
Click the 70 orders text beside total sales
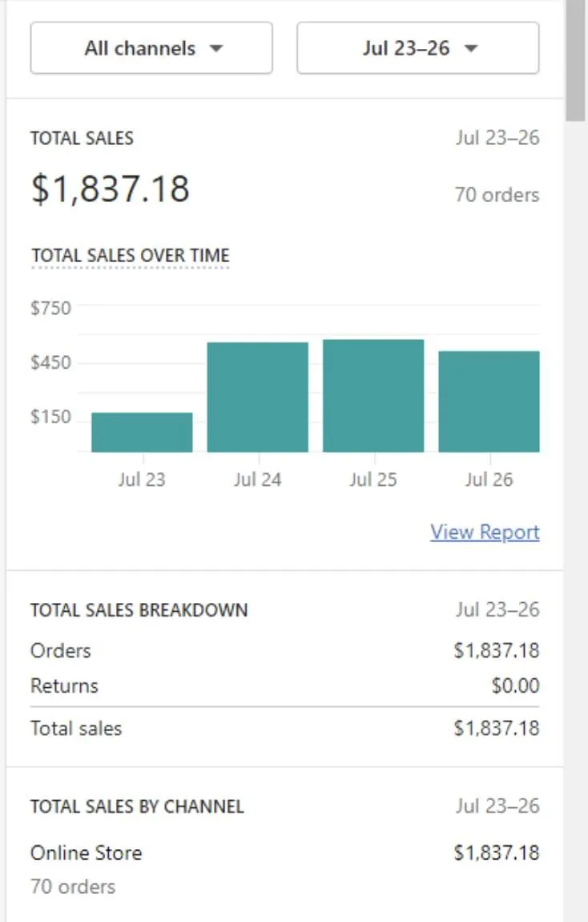pos(497,195)
